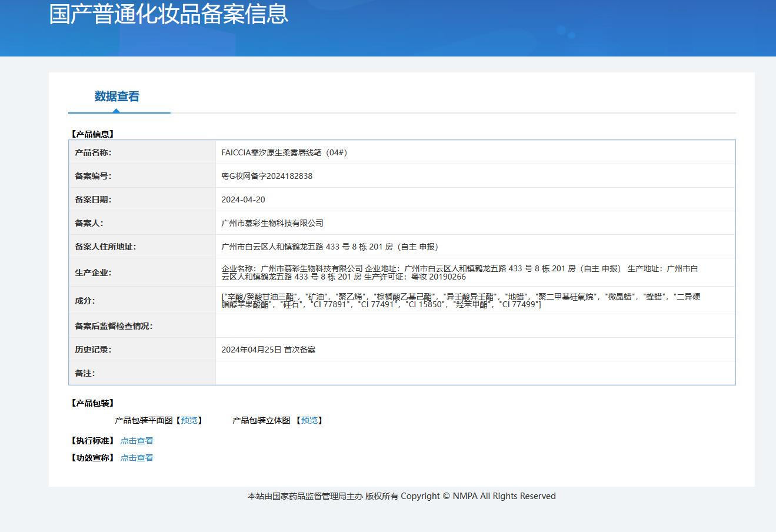Open 功效宣称 点击查看 link
Image resolution: width=776 pixels, height=532 pixels.
click(x=136, y=458)
